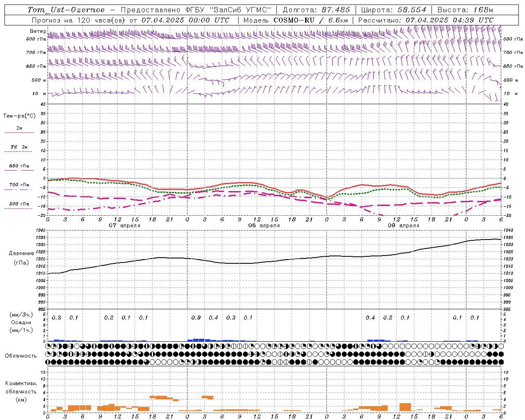Click 40 on the left temperature axis
This screenshot has height=420, width=525.
point(42,104)
